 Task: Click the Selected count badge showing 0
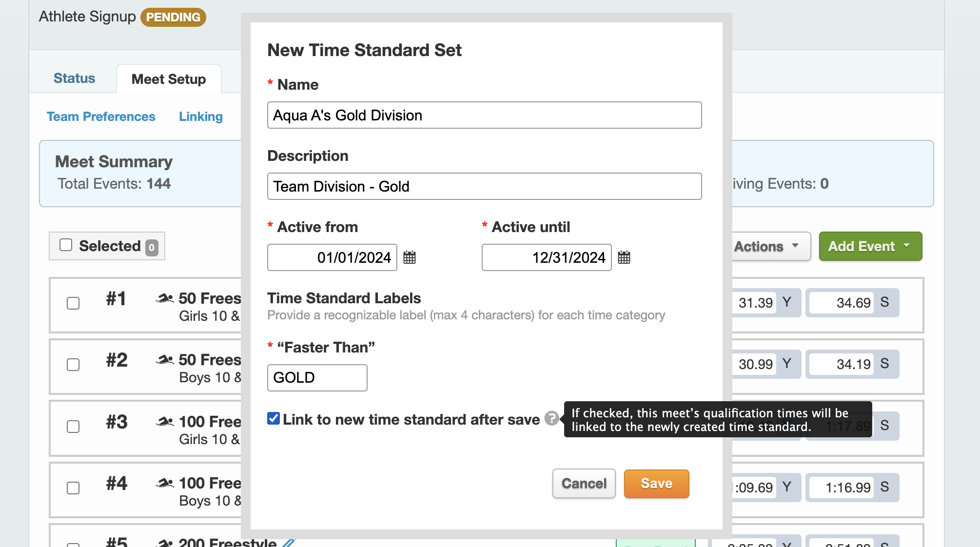click(x=152, y=248)
